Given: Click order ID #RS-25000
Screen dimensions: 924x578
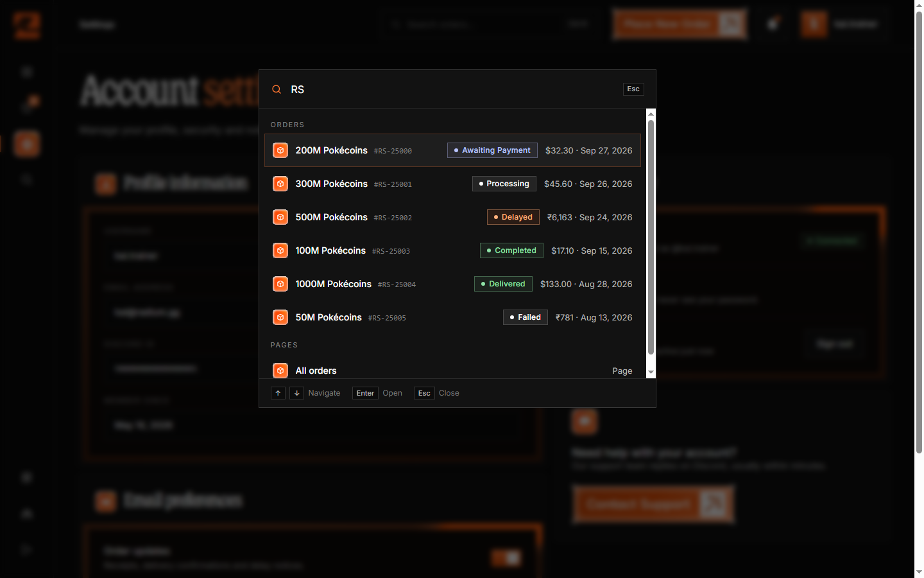Looking at the screenshot, I should (393, 151).
